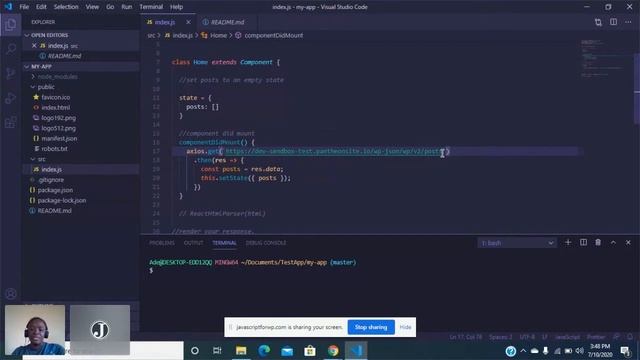Click the presenter's webcam thumbnail
The image size is (640, 360).
click(x=35, y=329)
